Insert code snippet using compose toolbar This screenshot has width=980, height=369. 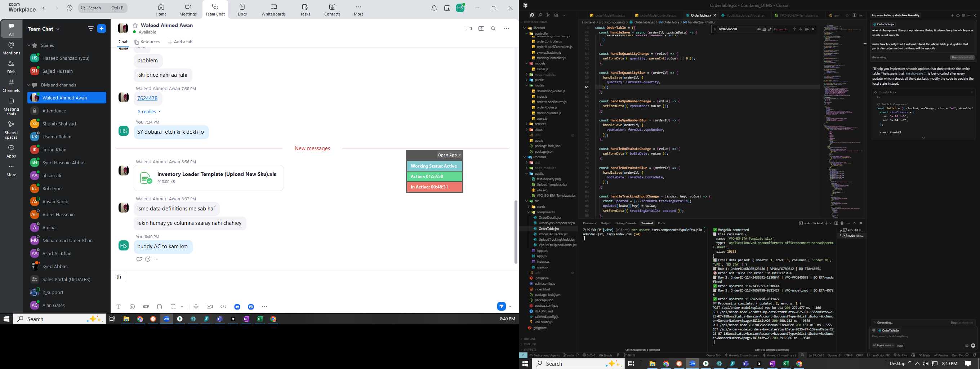(x=224, y=307)
